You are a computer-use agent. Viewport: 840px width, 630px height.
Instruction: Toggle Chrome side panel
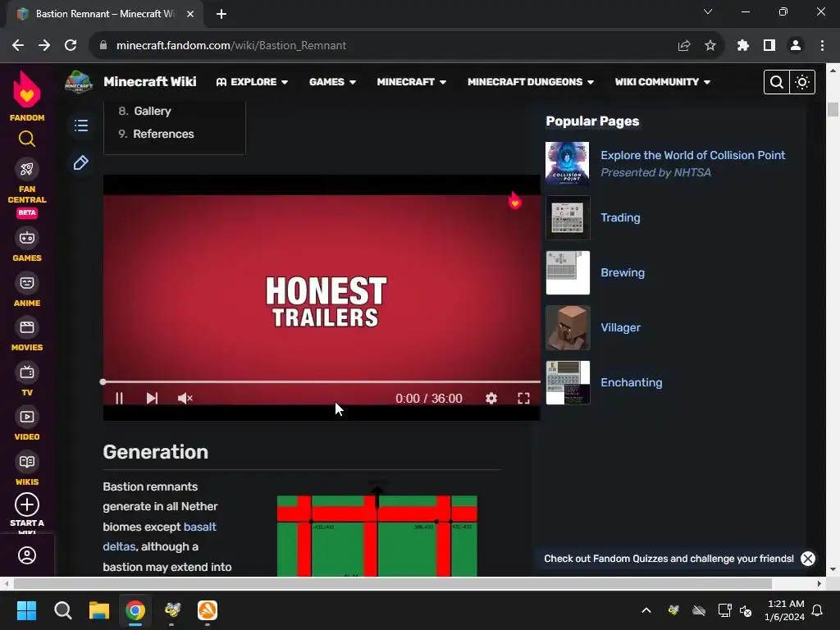click(769, 46)
